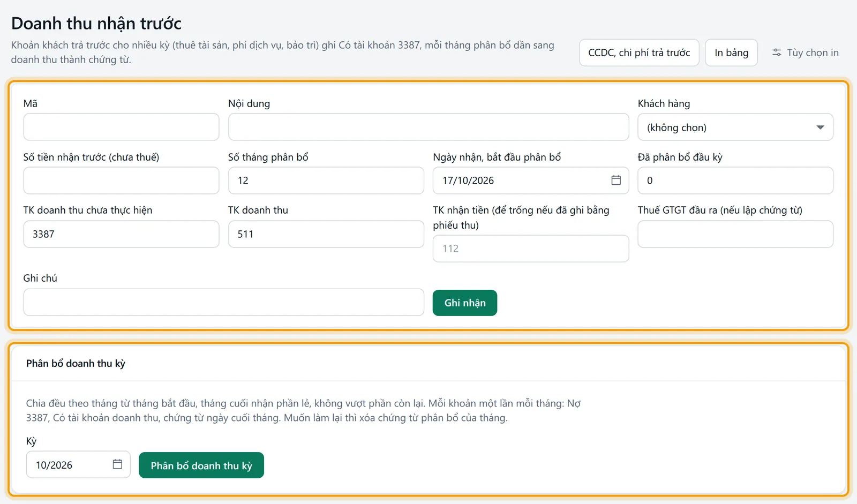Click Phân bổ doanh thu kỳ button
The height and width of the screenshot is (504, 857).
(201, 465)
